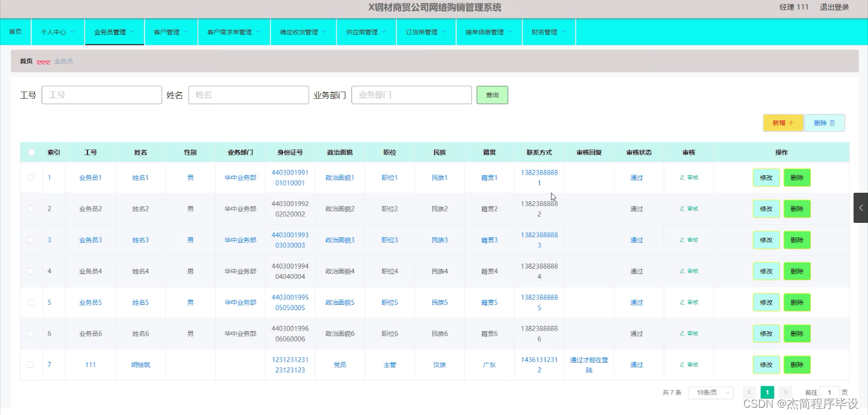Click 修改 for row 胡继就
868x415 pixels.
pos(766,364)
